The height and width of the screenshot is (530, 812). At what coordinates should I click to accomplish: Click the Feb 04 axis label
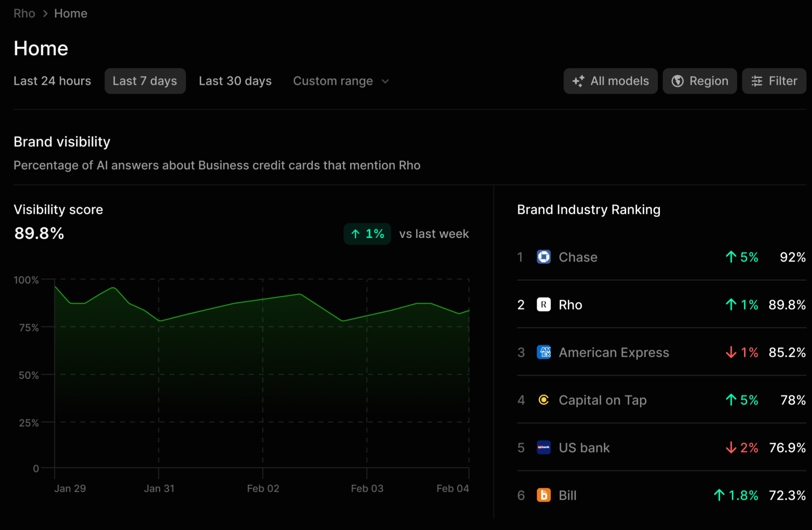click(453, 488)
